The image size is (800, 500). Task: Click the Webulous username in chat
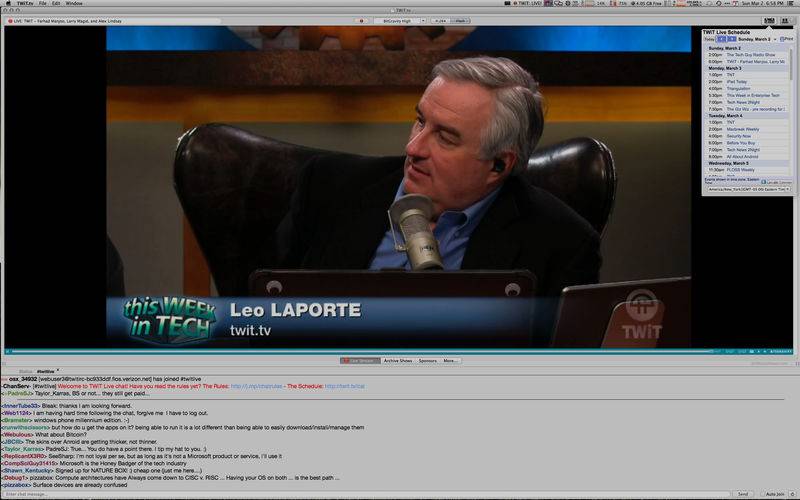(x=17, y=435)
